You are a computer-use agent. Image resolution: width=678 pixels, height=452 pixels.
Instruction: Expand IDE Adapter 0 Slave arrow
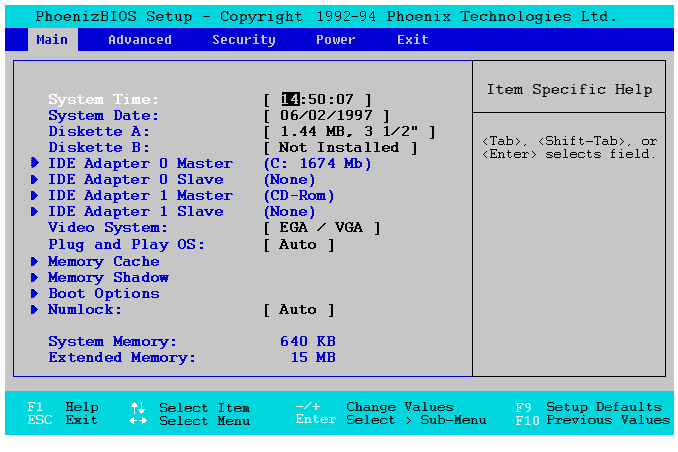tap(36, 180)
